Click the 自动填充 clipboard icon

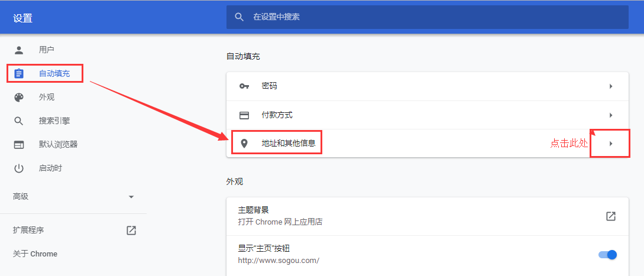coord(19,73)
